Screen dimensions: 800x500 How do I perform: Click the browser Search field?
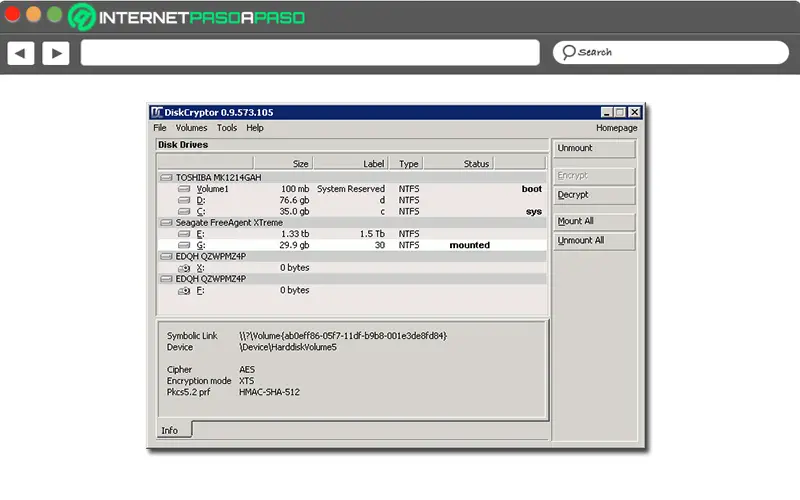pos(670,52)
